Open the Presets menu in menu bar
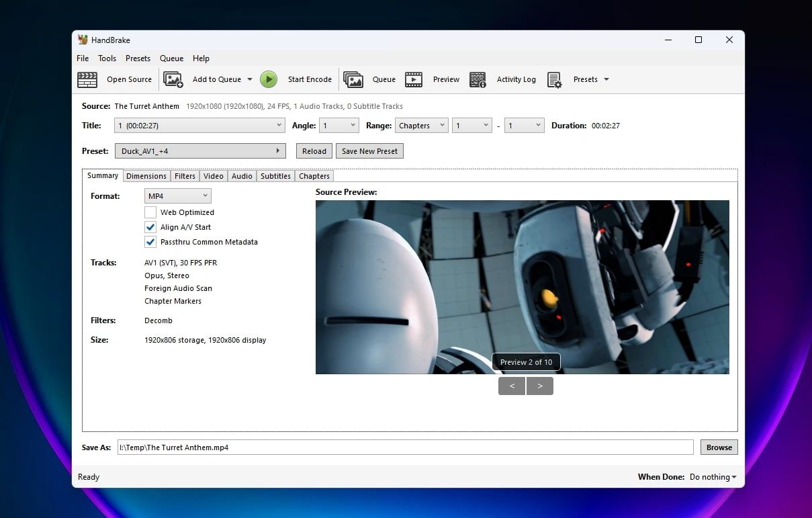 (138, 58)
